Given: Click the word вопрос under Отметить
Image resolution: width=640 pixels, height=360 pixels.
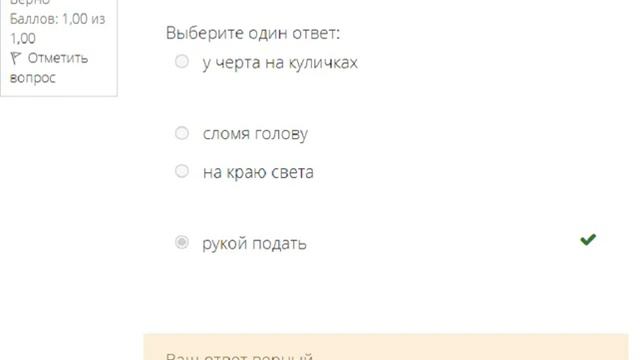Looking at the screenshot, I should tap(33, 78).
